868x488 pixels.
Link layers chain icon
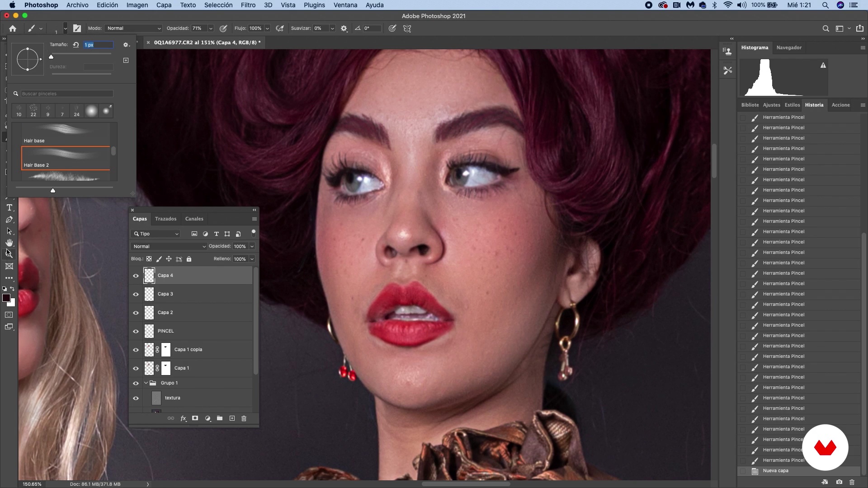pyautogui.click(x=171, y=418)
